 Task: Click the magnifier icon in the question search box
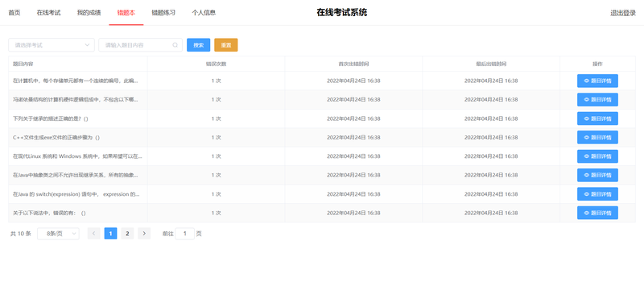[175, 45]
